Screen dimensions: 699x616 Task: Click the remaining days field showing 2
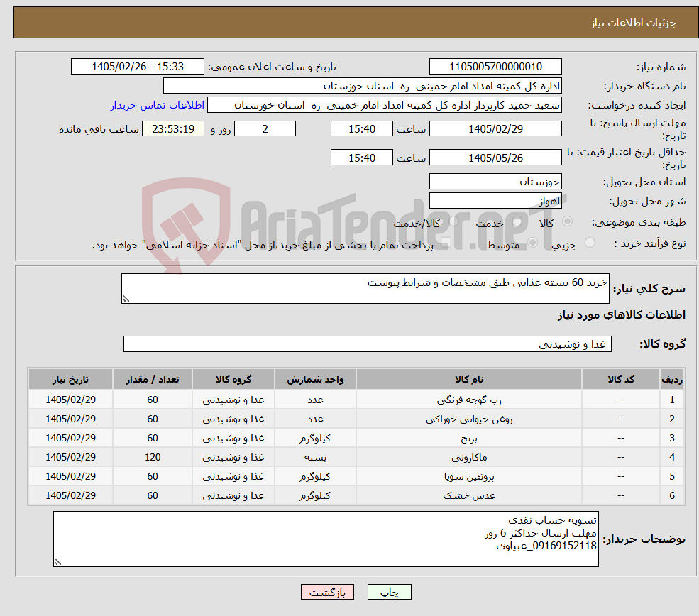265,129
